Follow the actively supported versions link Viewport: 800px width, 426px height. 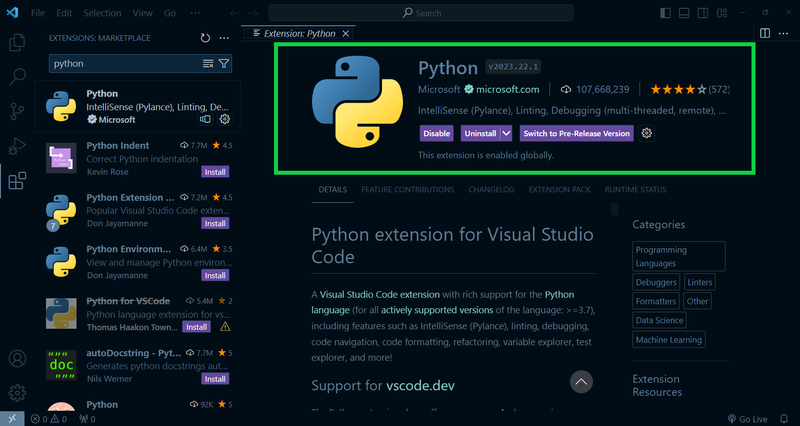[437, 310]
